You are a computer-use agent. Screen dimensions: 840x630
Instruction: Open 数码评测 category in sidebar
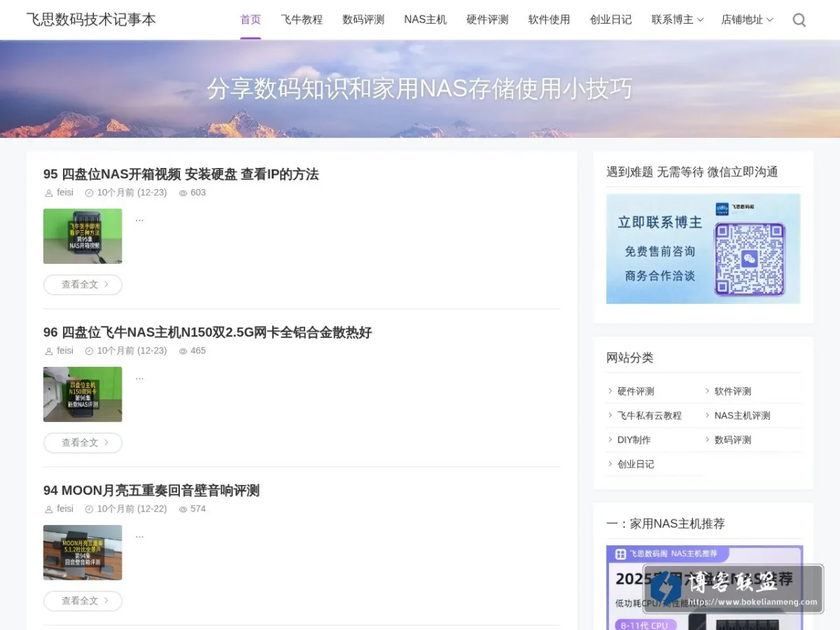tap(733, 440)
